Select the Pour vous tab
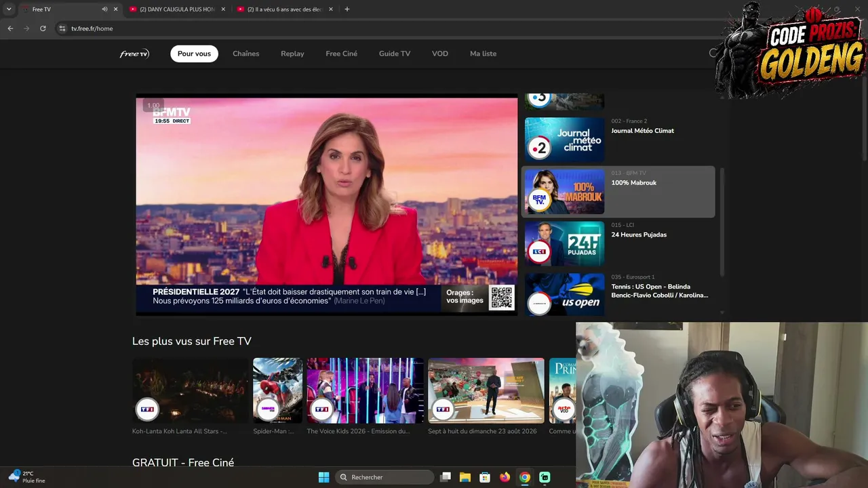This screenshot has width=868, height=488. (194, 54)
